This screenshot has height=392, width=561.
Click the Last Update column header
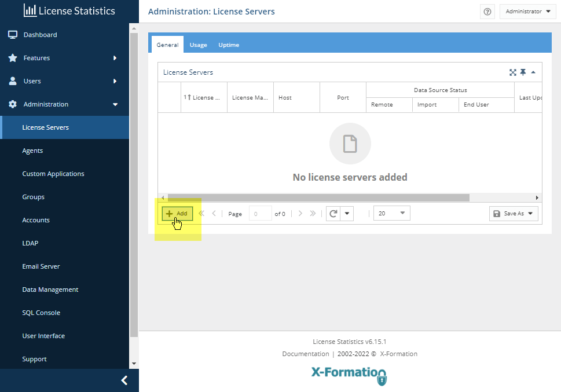[529, 97]
